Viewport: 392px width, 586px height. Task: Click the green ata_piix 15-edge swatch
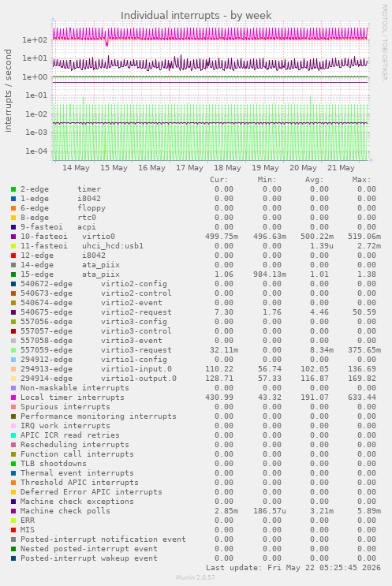[13, 274]
